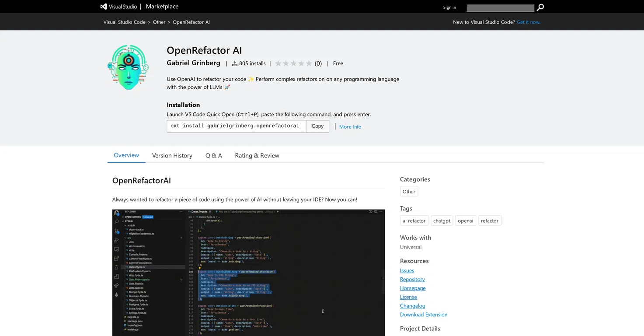Open the Changelog link
The width and height of the screenshot is (644, 336).
coord(413,306)
